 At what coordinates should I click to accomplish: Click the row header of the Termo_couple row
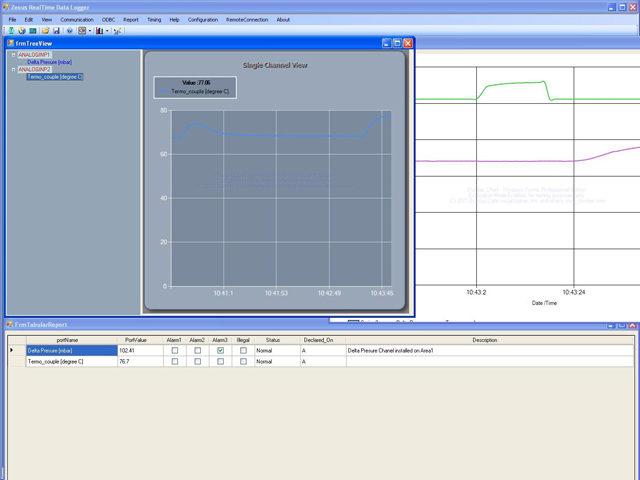click(x=17, y=361)
